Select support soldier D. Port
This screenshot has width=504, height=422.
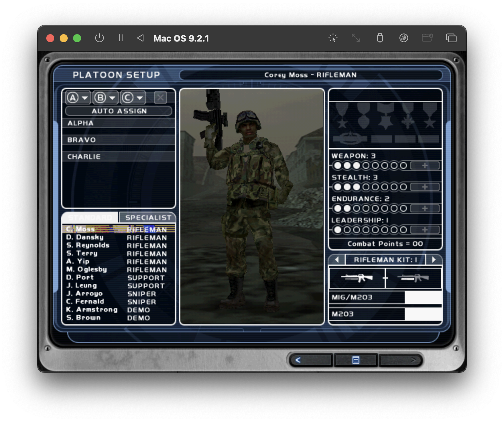(x=119, y=278)
